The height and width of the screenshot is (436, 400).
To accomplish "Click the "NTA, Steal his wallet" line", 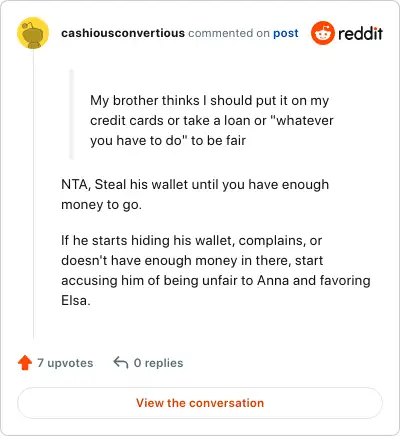I will tap(195, 184).
